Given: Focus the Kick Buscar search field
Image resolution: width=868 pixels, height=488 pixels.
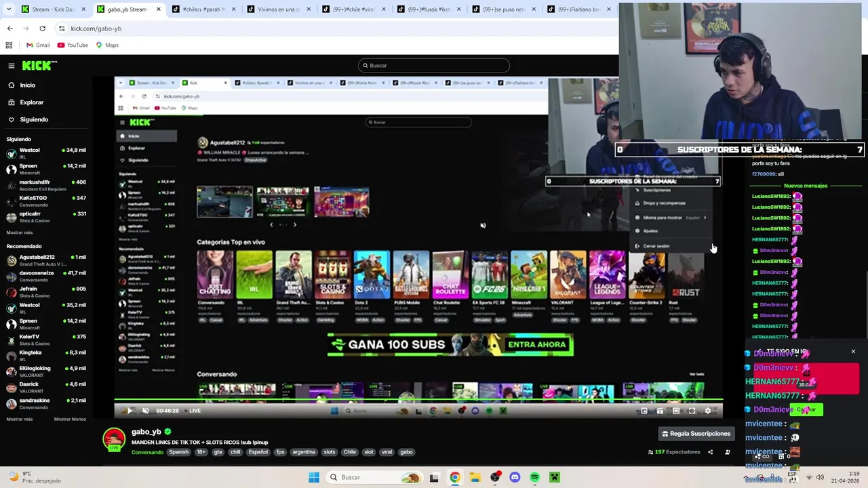Looking at the screenshot, I should [434, 66].
